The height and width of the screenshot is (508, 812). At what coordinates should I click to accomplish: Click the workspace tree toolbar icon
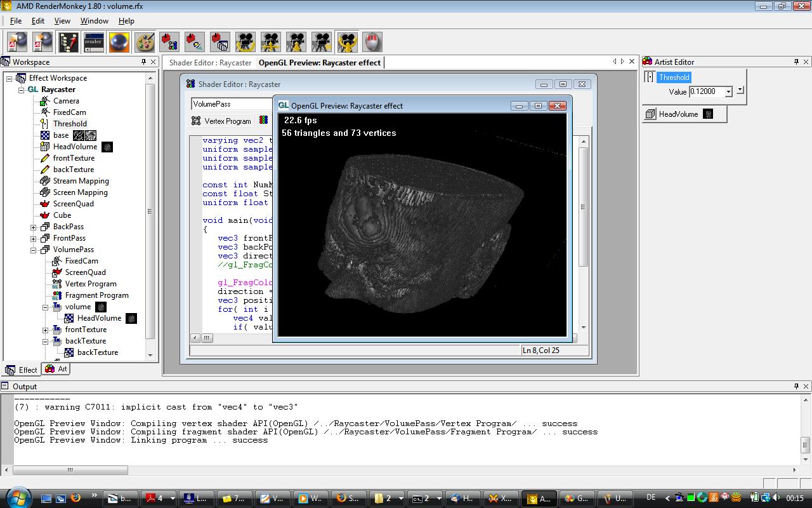click(68, 43)
